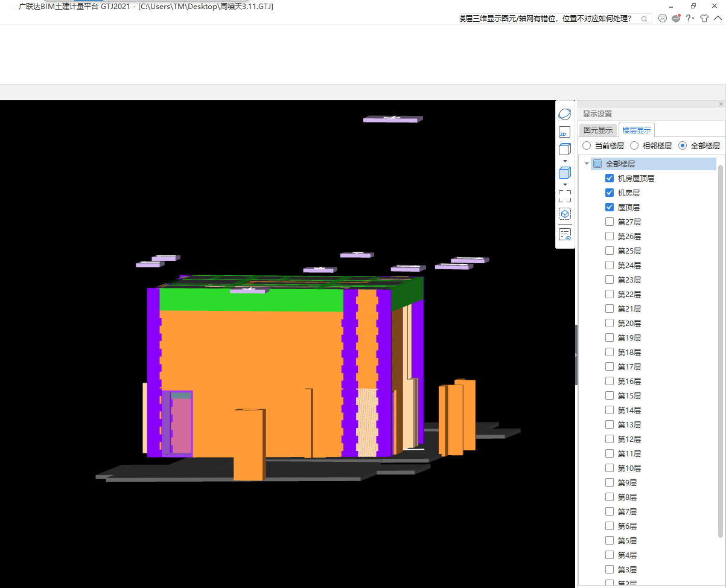The image size is (726, 588).
Task: Switch to the 楼层显示 tab
Action: coord(636,130)
